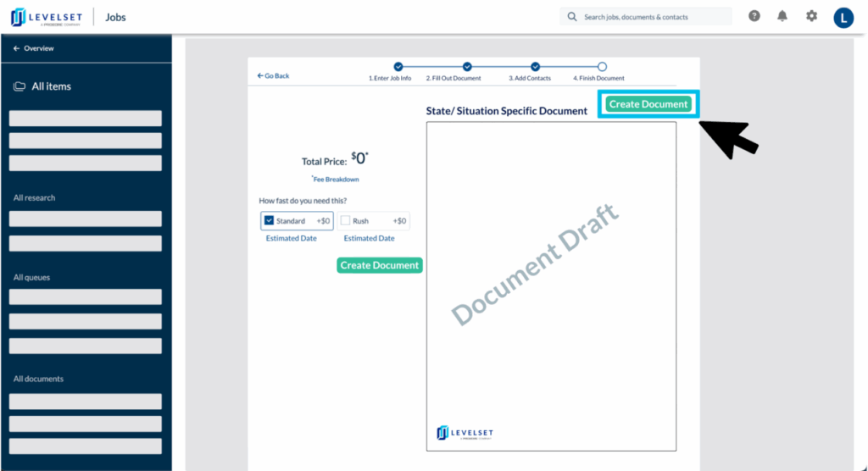
Task: Enable the Rush speed checkbox
Action: [x=345, y=221]
